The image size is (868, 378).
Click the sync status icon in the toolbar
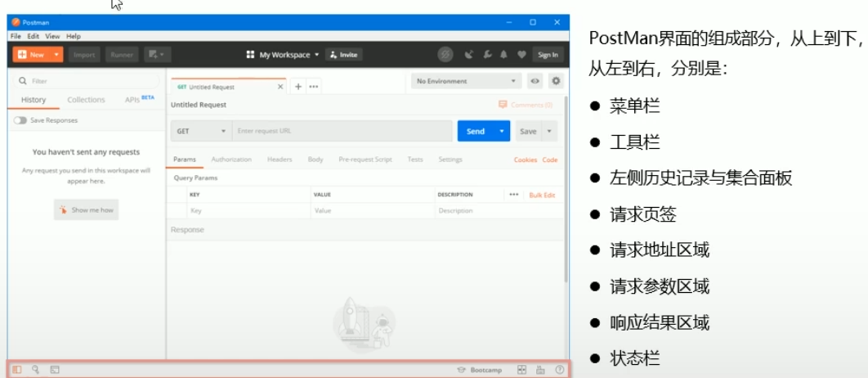[445, 54]
